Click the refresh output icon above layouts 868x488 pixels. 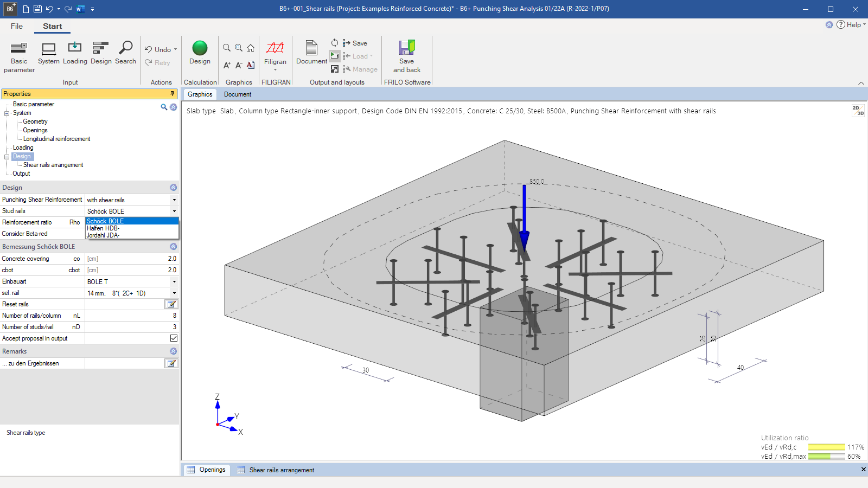(x=335, y=43)
